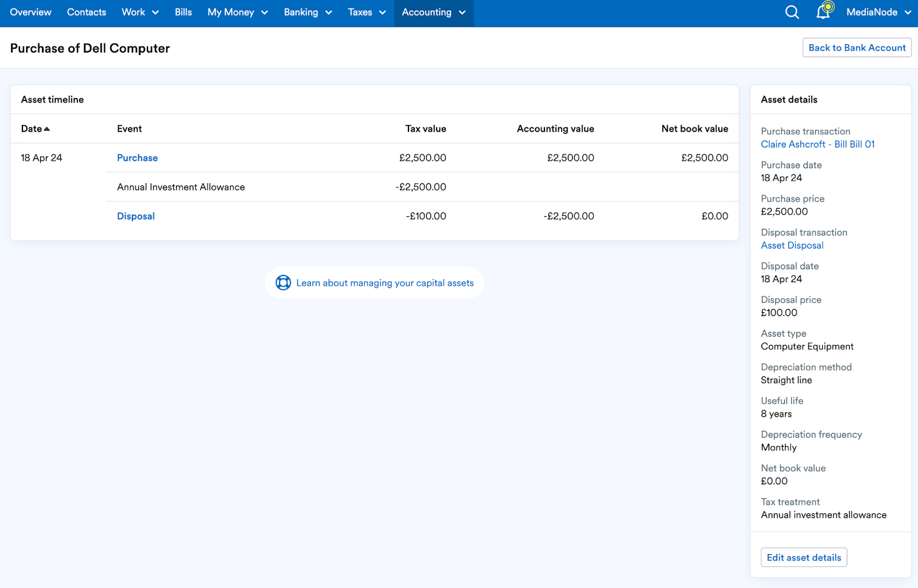Select the £100.00 disposal price value

[x=779, y=313]
